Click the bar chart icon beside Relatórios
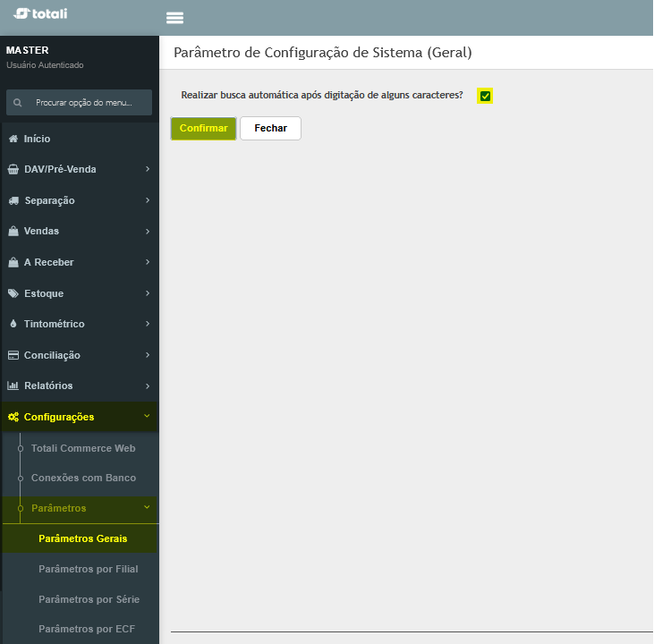 (x=13, y=386)
